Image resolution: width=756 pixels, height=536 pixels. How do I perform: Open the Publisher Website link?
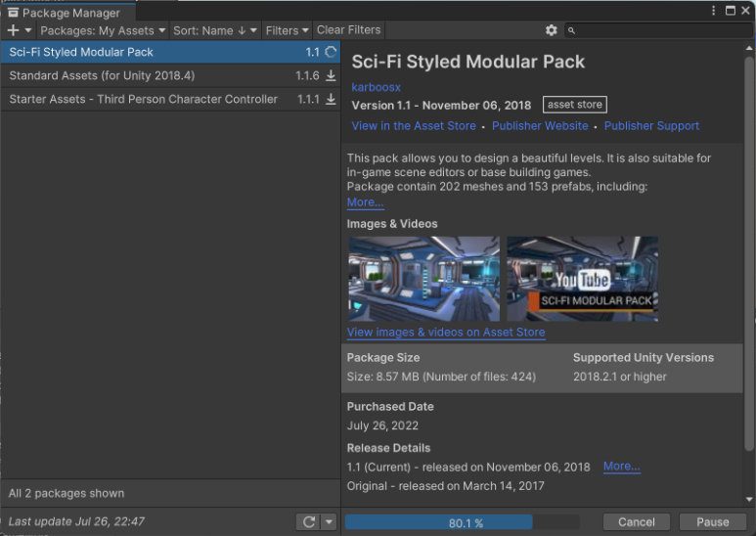(x=540, y=126)
